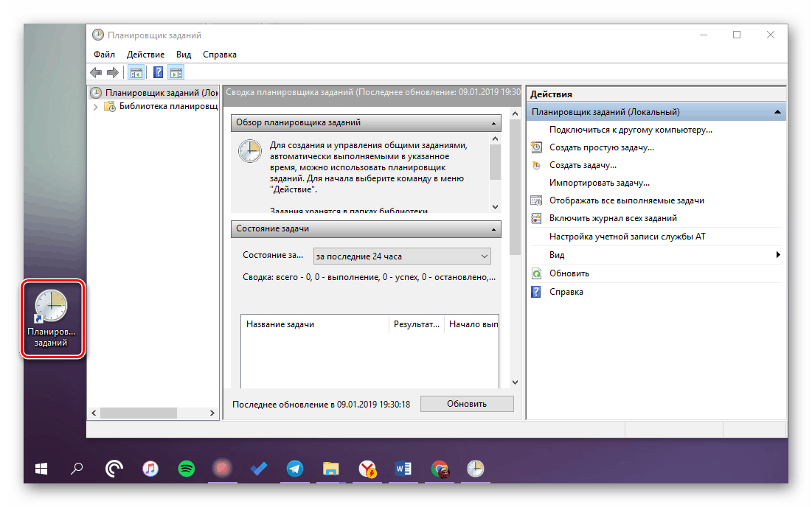812x507 pixels.
Task: Open Chrome from the taskbar
Action: coord(440,469)
